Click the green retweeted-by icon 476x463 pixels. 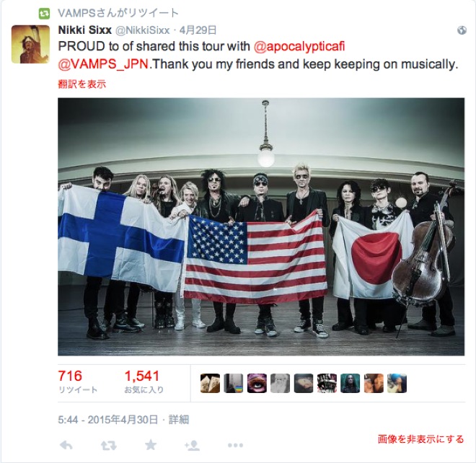pyautogui.click(x=44, y=14)
